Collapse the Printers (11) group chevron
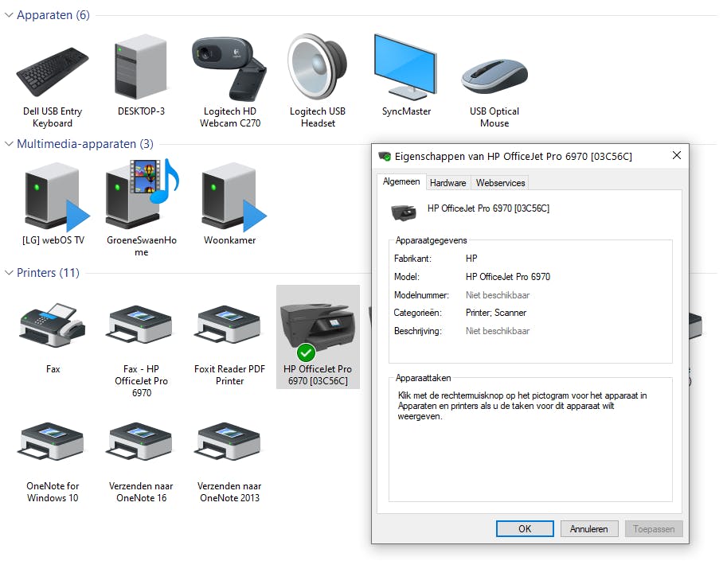This screenshot has width=723, height=588. coord(9,273)
